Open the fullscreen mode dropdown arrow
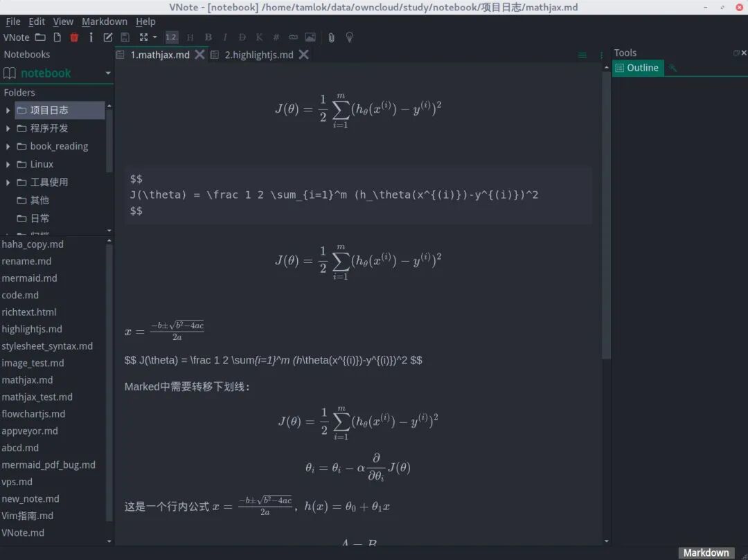The width and height of the screenshot is (748, 560). click(x=154, y=37)
